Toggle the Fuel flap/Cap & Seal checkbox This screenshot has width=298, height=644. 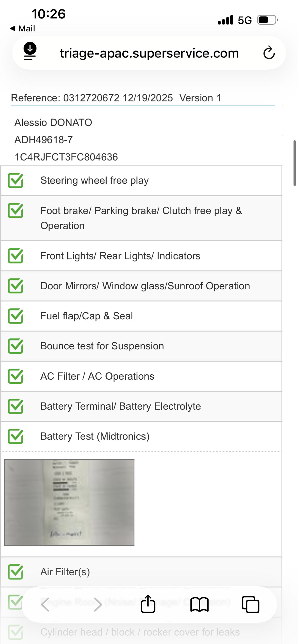click(16, 316)
